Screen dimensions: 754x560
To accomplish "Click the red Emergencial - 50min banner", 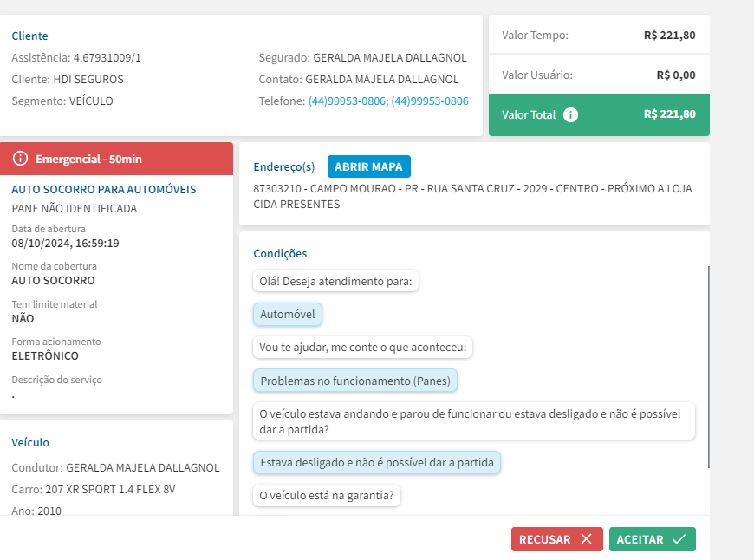I will pos(117,159).
